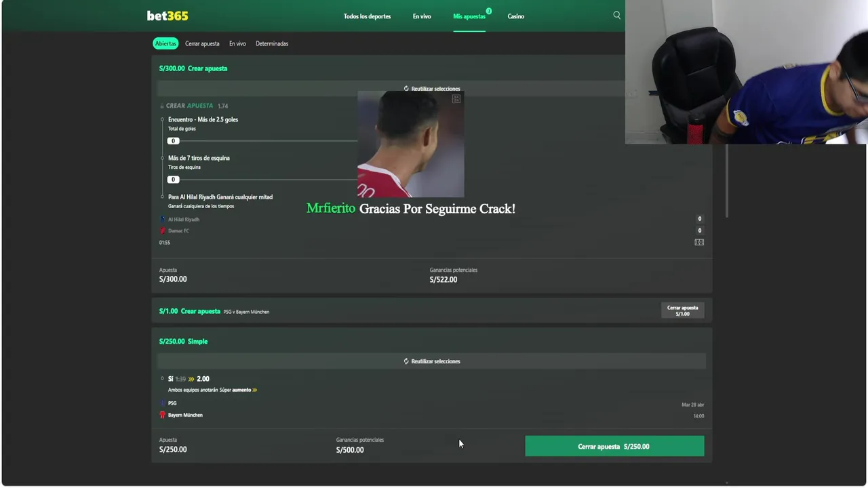Screen dimensions: 868x488
Task: Expand the S/1.00 Crear apuesta PSG bet
Action: [431, 311]
